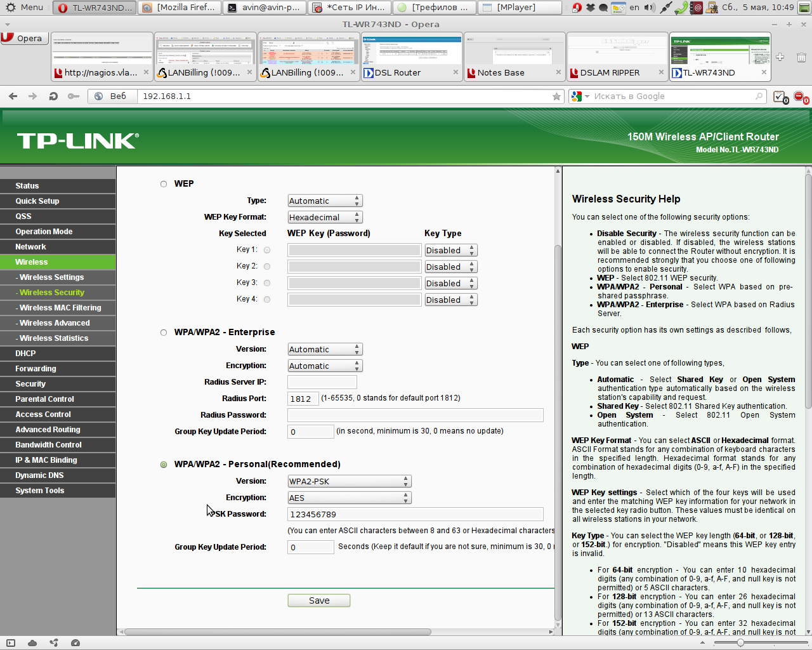812x650 pixels.
Task: Click vertical scrollbar of help panel
Action: (808, 292)
